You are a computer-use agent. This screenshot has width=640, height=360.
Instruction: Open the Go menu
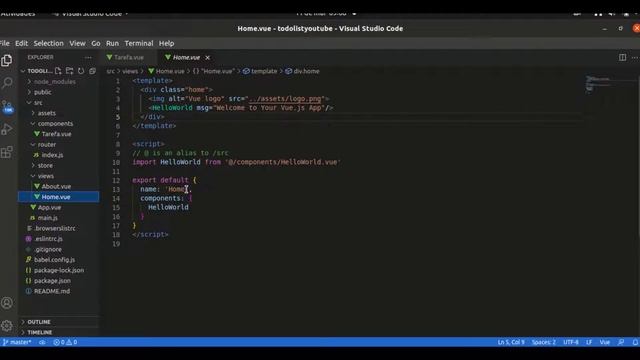[x=96, y=43]
